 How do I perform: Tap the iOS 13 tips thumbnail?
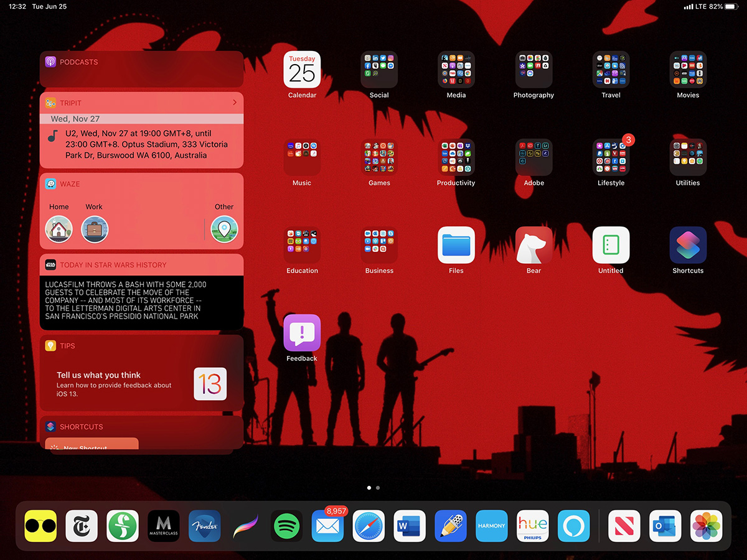point(210,384)
